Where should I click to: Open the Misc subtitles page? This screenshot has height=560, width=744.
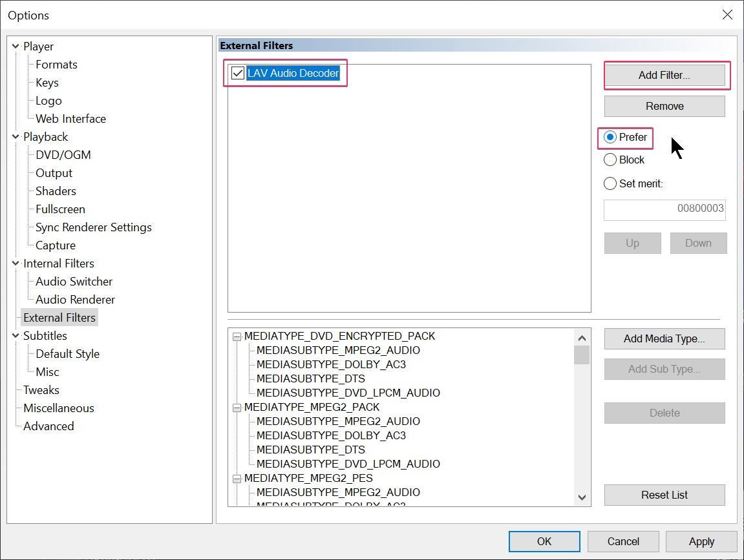coord(47,372)
